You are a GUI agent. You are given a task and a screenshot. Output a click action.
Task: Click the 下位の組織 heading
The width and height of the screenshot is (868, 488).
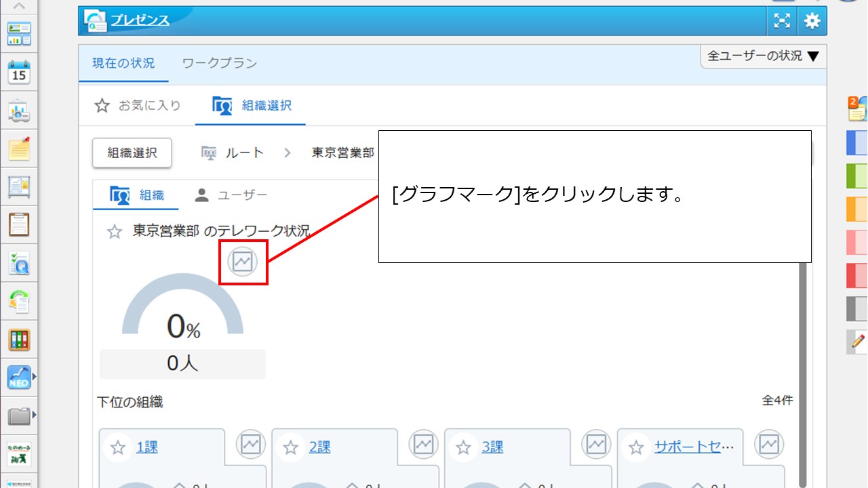pos(130,402)
